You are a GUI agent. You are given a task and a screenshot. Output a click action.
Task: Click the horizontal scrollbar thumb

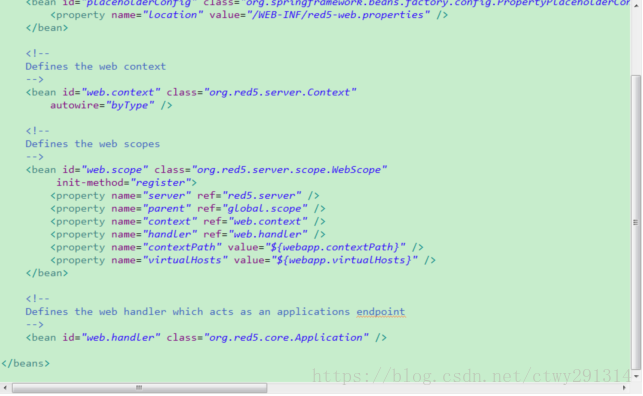139,388
